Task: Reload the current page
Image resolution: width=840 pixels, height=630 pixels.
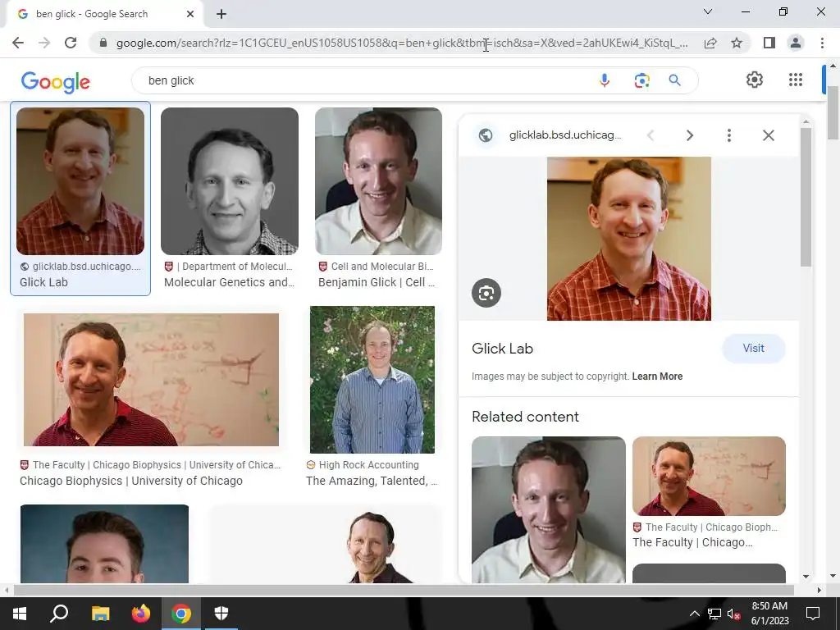Action: [x=71, y=43]
